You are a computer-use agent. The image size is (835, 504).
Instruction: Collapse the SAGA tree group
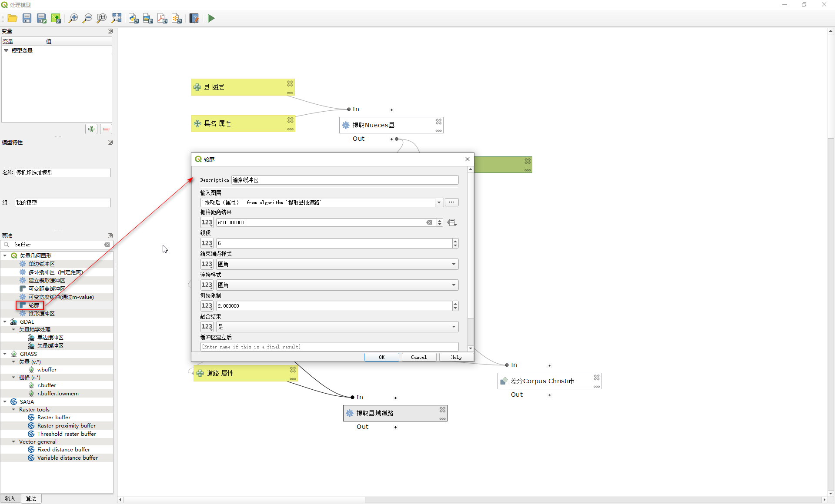coord(5,401)
